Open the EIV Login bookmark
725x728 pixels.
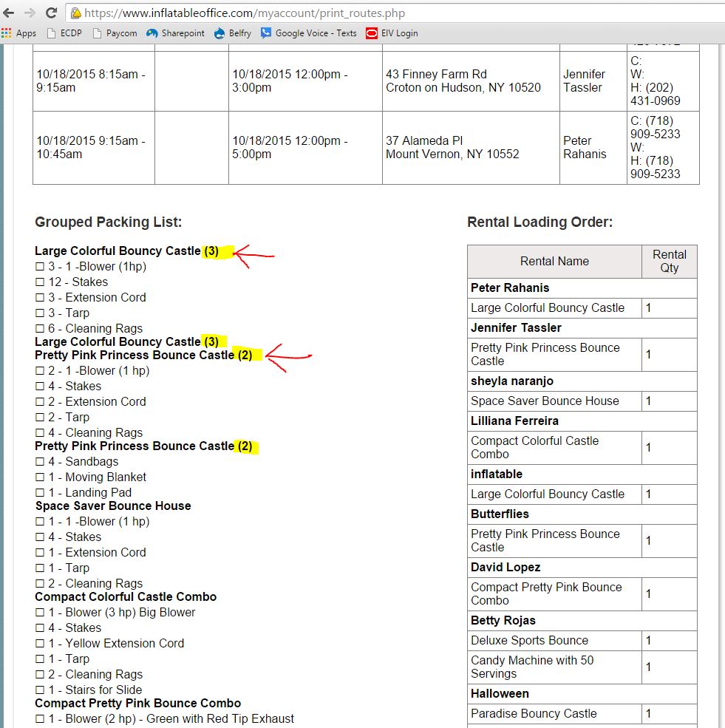tap(392, 33)
